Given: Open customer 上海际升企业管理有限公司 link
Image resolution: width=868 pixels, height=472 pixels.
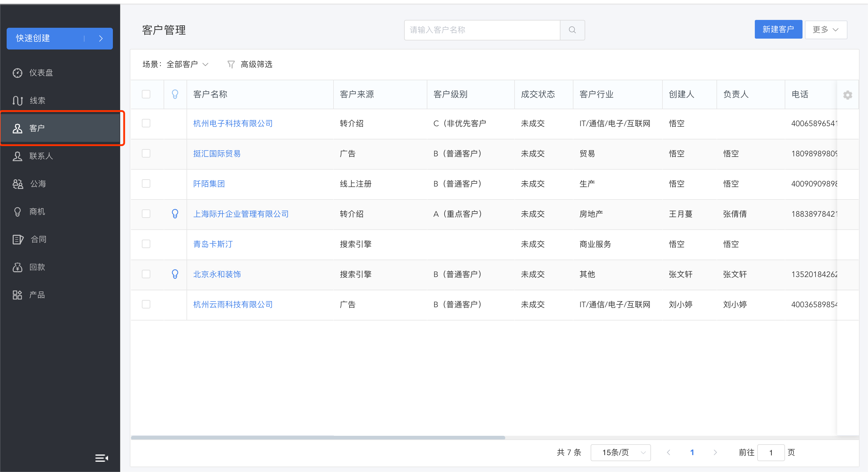Looking at the screenshot, I should (241, 214).
